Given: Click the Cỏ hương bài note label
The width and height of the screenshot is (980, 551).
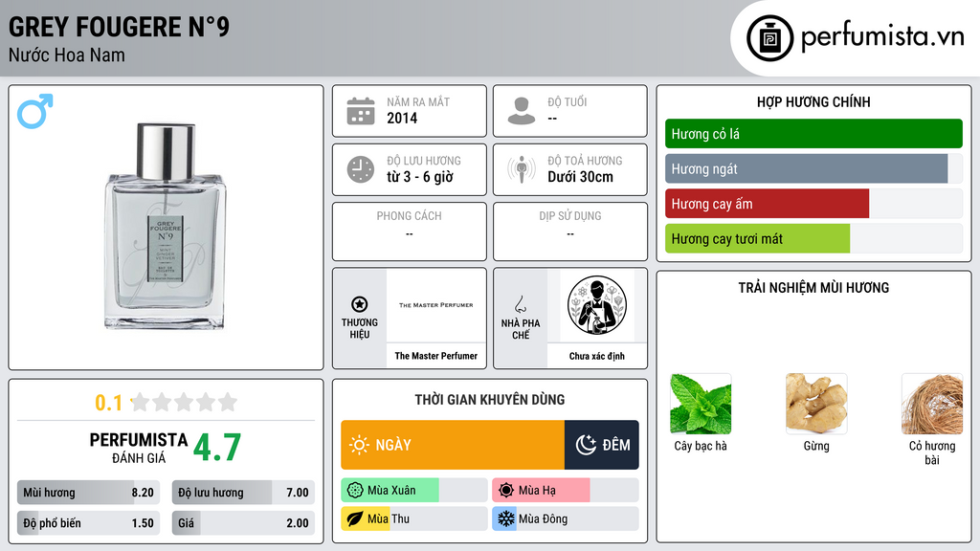Looking at the screenshot, I should [x=932, y=452].
